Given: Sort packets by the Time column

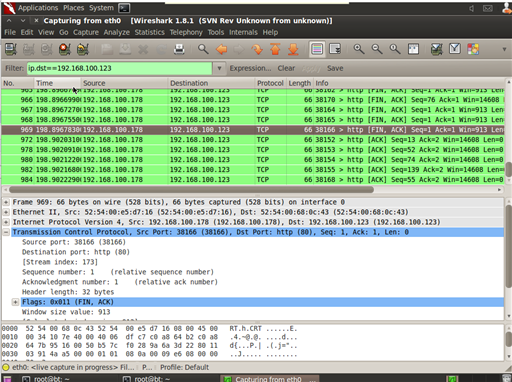Looking at the screenshot, I should point(57,83).
